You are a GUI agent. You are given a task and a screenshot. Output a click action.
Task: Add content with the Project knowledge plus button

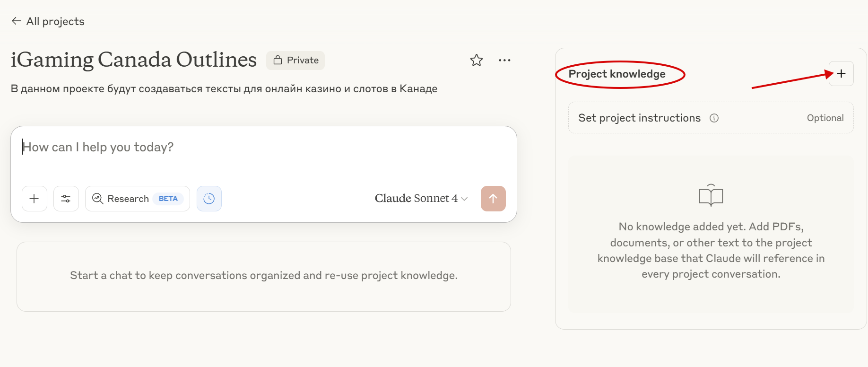click(x=841, y=74)
